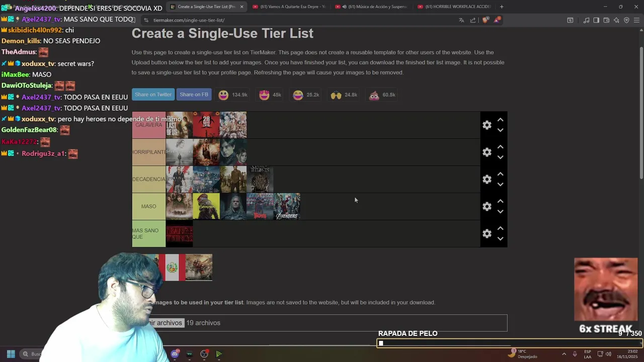Image resolution: width=644 pixels, height=362 pixels.
Task: Move HORRIPILANTS tier down with chevron
Action: 500,157
